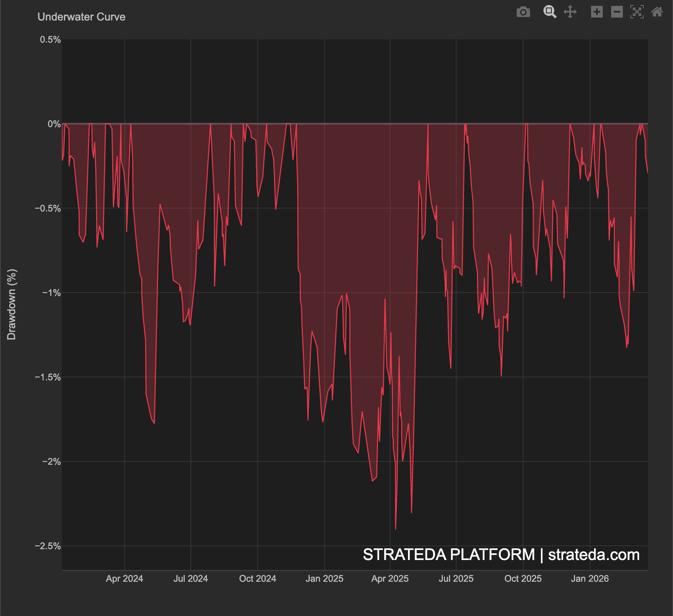Click the Jan 2026 axis tick label
673x616 pixels.
[x=590, y=579]
